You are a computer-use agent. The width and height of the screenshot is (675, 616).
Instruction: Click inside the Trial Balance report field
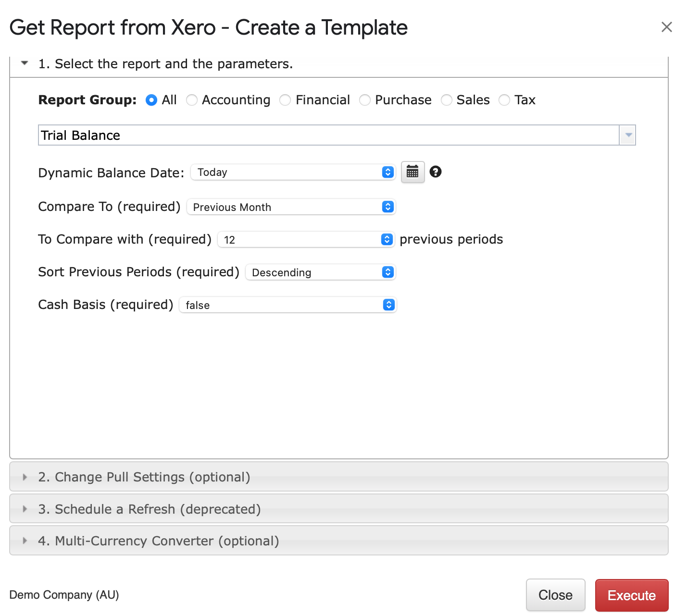click(x=329, y=135)
